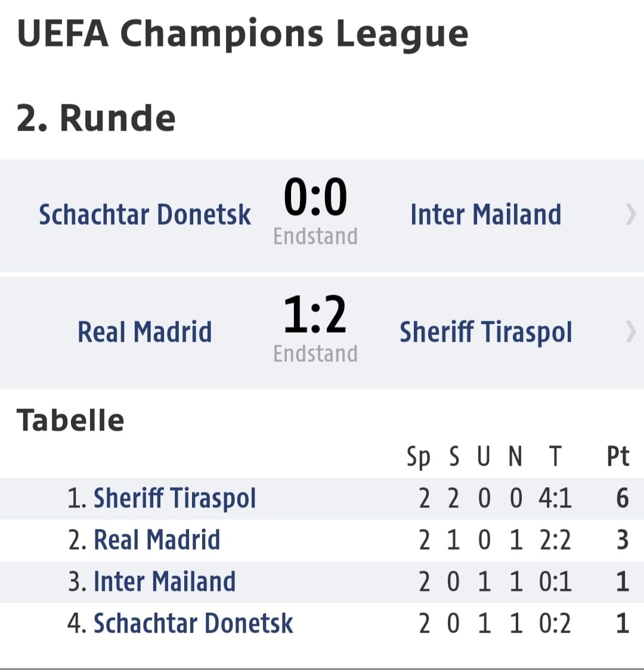
Task: Click the Sp column header
Action: click(x=419, y=458)
